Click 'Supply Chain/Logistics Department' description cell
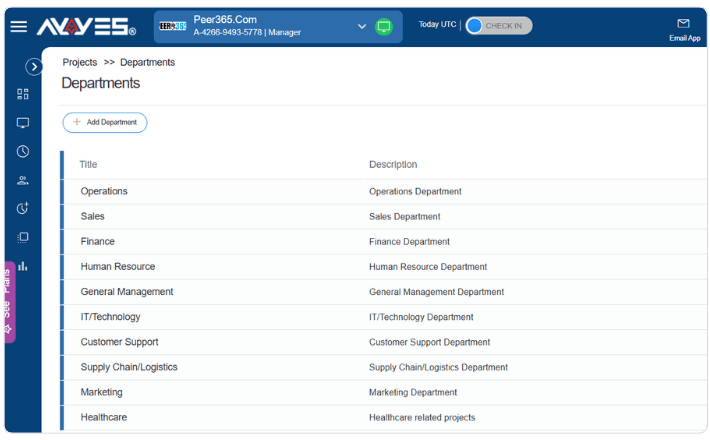 click(438, 367)
